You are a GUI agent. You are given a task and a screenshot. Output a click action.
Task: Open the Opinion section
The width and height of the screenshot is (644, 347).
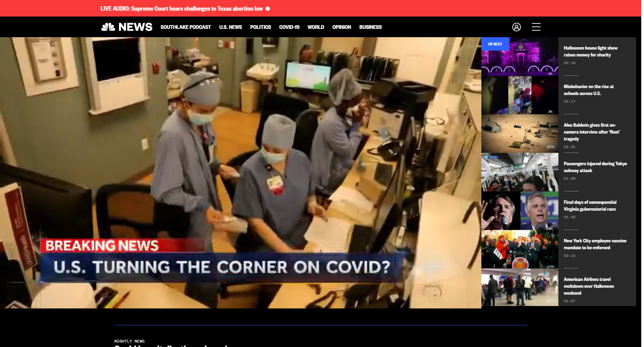341,27
